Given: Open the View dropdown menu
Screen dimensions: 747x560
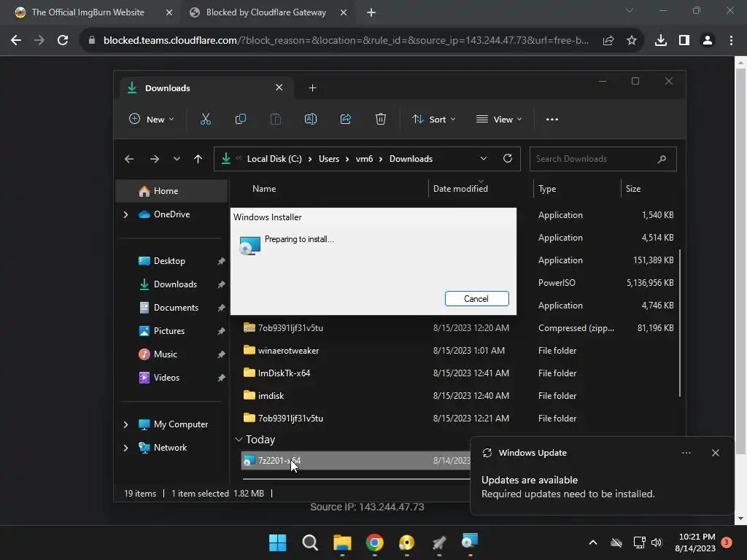Looking at the screenshot, I should (x=499, y=119).
